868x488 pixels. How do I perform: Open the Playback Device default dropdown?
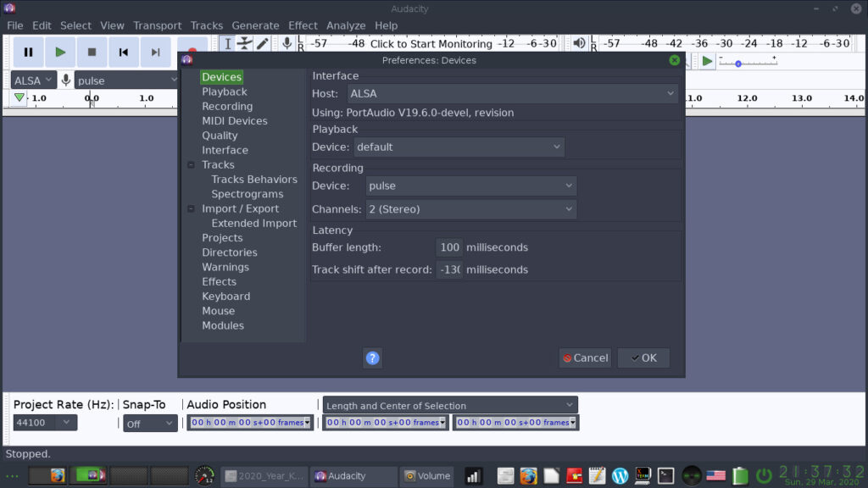(x=459, y=147)
